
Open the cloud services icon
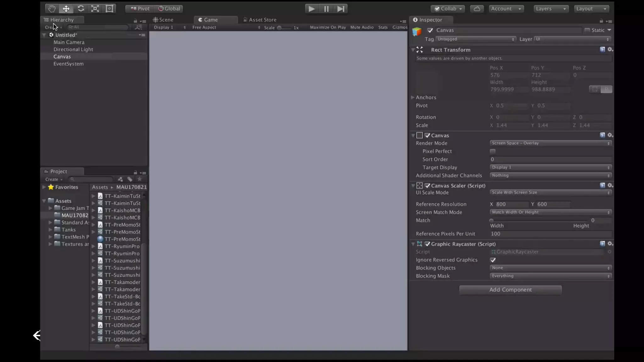tap(477, 9)
